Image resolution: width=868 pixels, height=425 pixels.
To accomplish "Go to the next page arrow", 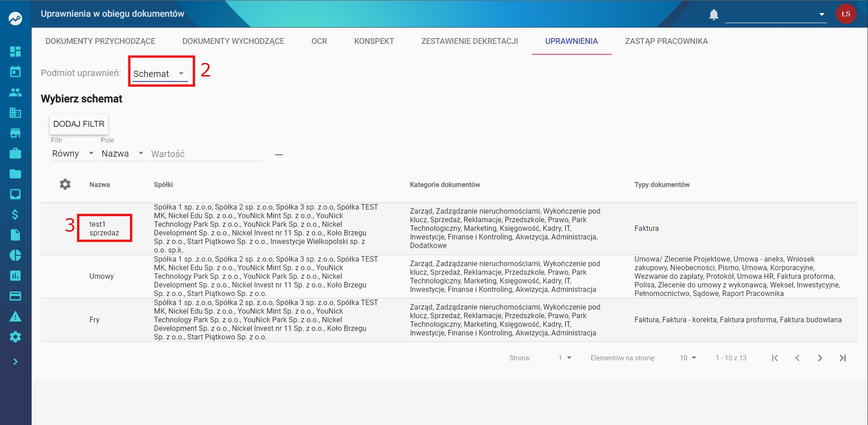I will click(820, 358).
